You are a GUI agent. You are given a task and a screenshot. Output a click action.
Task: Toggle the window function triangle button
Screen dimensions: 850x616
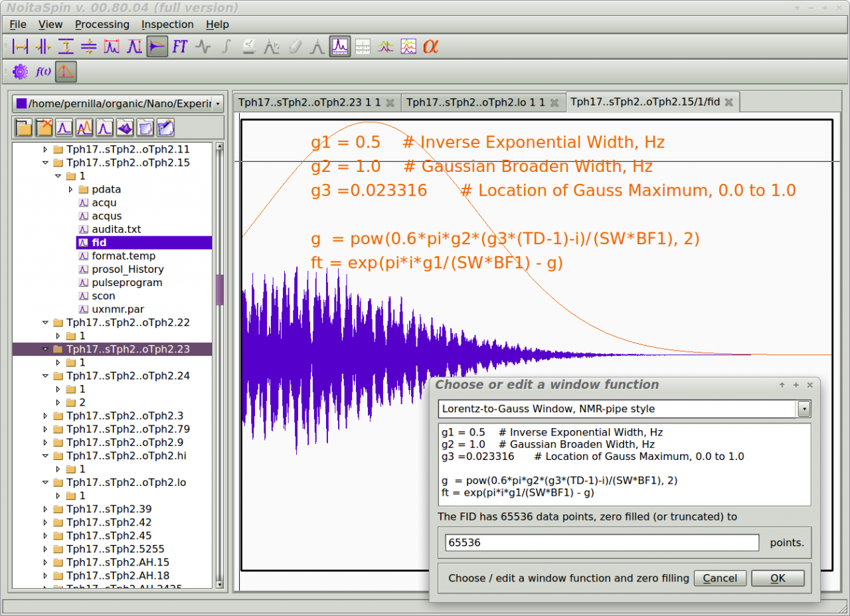point(66,72)
